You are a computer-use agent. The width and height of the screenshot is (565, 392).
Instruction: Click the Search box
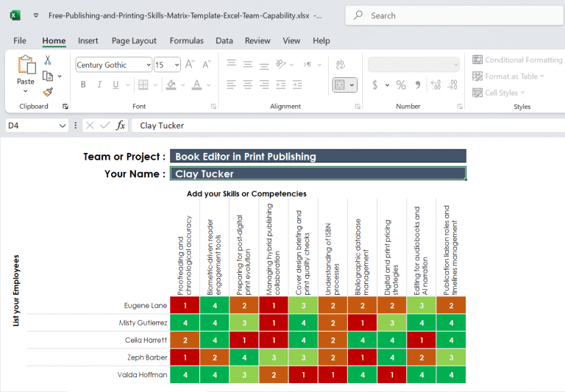coord(454,15)
